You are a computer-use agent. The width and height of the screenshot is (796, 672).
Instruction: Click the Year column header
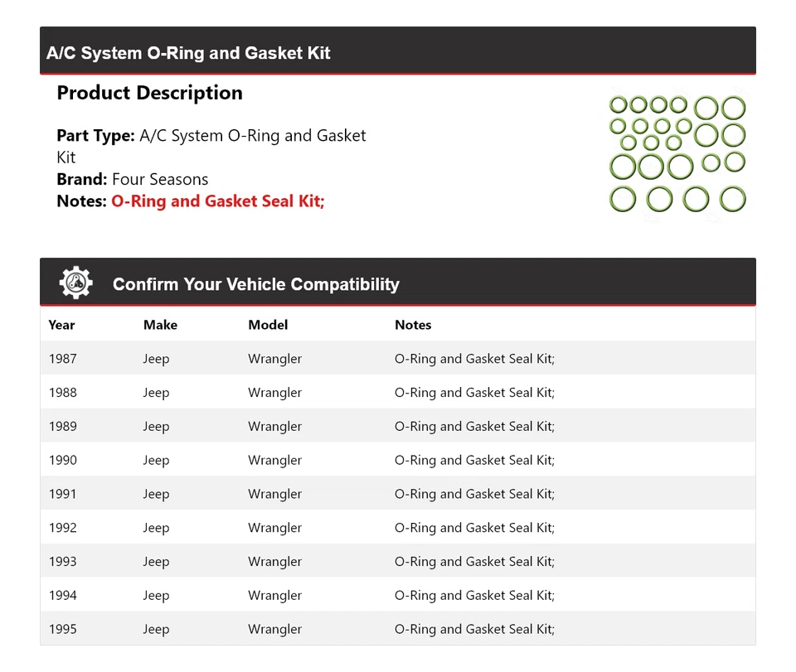[61, 325]
